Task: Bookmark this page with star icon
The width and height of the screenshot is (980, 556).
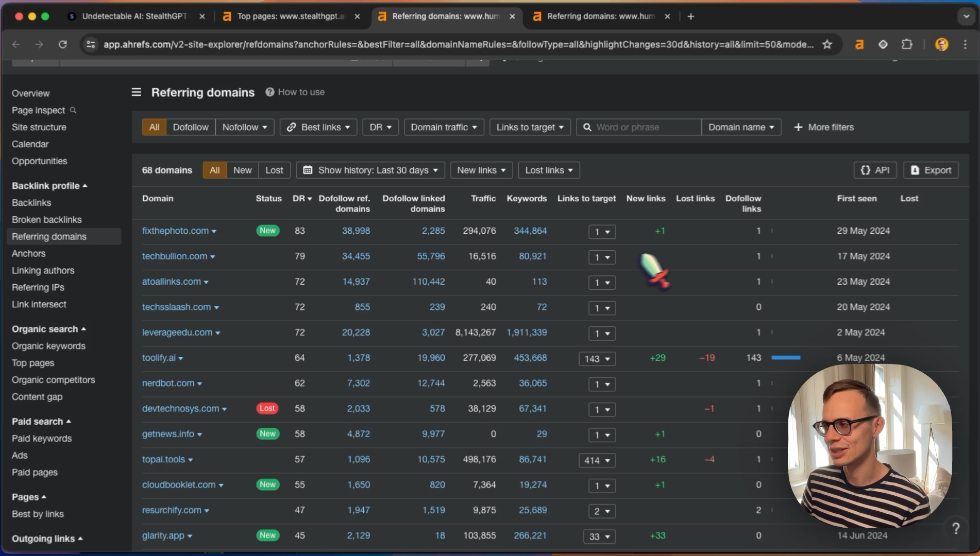Action: (x=827, y=44)
